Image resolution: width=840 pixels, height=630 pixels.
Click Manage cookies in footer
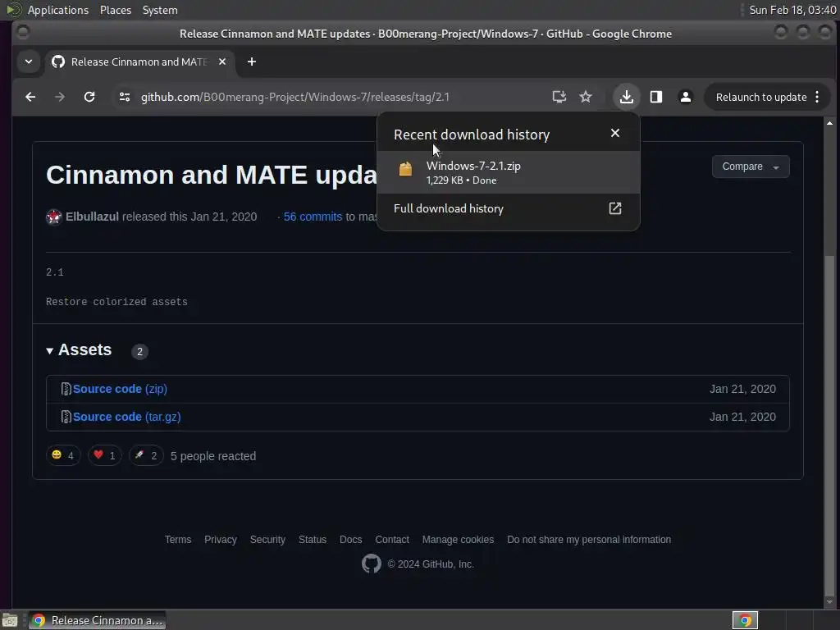coord(458,540)
